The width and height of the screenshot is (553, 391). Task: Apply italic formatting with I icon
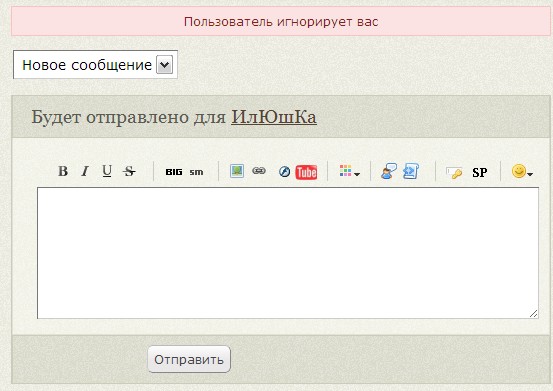coord(85,171)
